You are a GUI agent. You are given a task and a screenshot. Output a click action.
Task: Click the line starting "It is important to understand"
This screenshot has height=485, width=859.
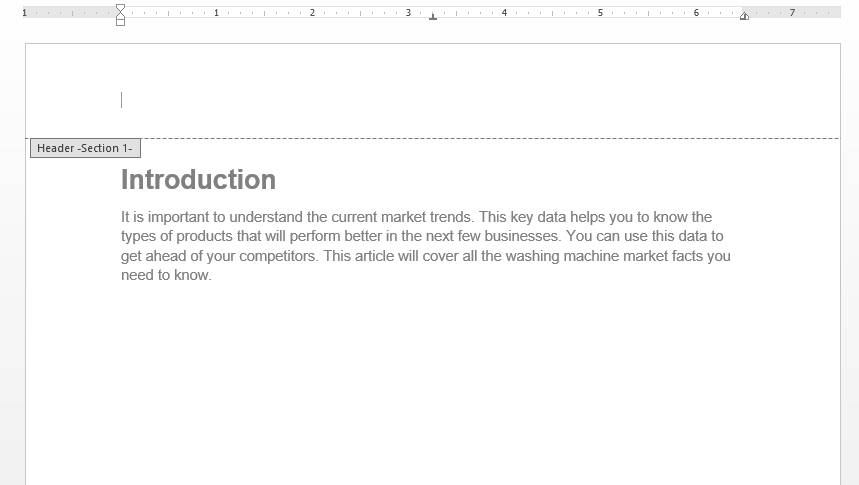pos(416,217)
